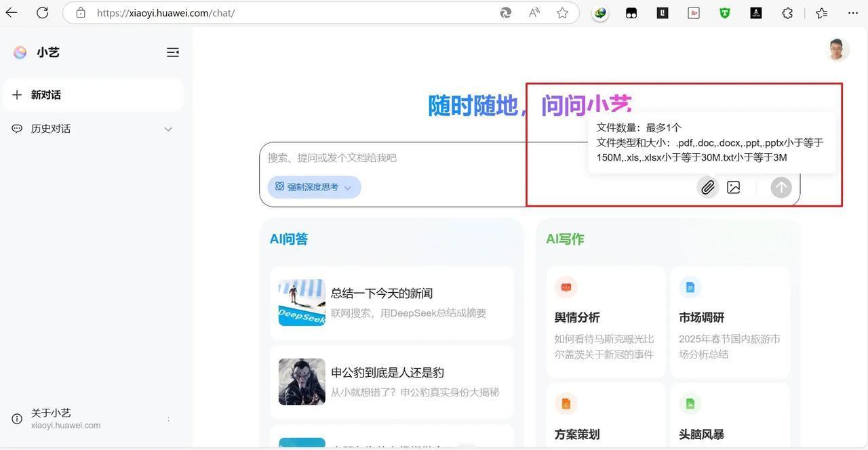Click the 申公豹 character thumbnail
The image size is (868, 450).
(302, 382)
